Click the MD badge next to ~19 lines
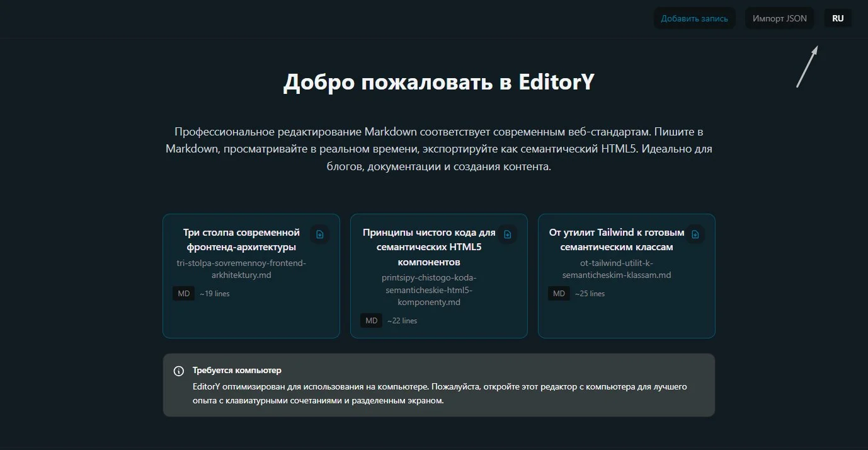Viewport: 868px width, 450px height. [x=183, y=294]
